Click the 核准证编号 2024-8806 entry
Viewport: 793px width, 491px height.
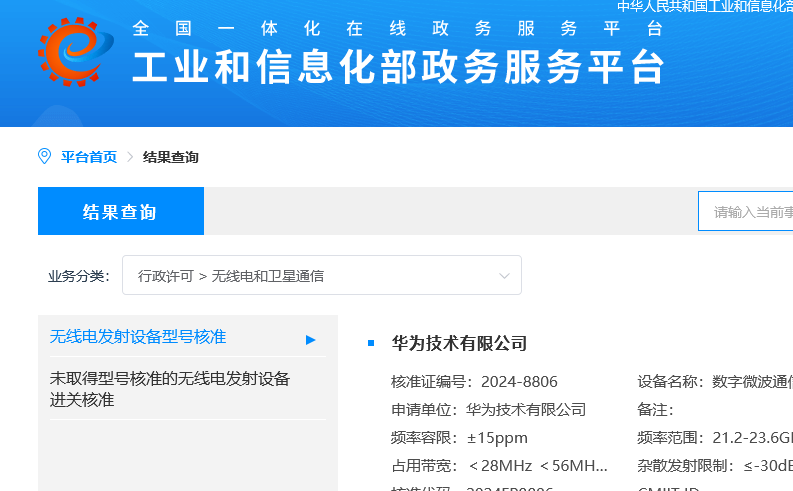pos(474,381)
